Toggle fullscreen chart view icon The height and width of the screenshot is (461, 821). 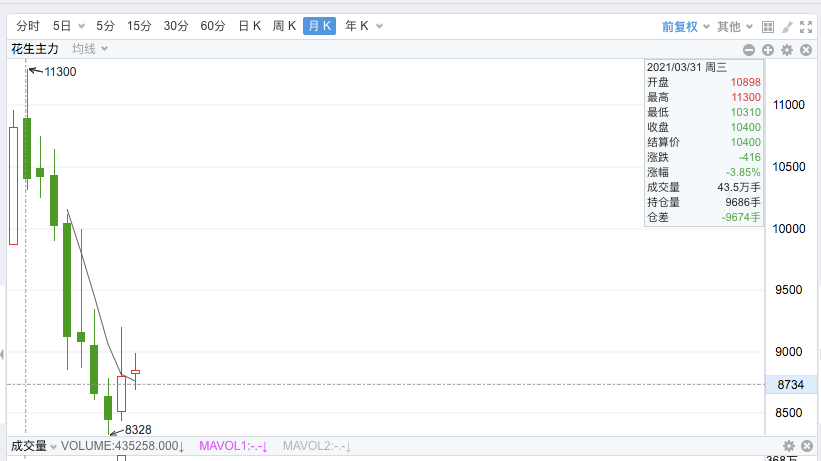click(x=806, y=27)
